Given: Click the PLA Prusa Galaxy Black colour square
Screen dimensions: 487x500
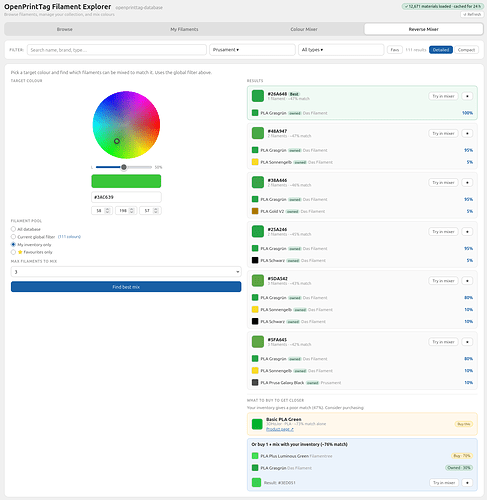Looking at the screenshot, I should click(x=255, y=382).
